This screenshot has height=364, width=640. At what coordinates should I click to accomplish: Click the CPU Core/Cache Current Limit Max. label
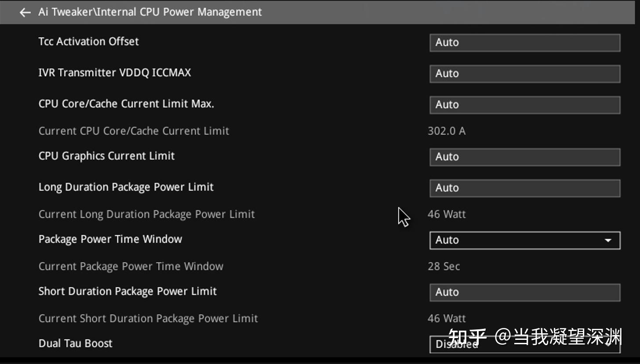pos(126,104)
